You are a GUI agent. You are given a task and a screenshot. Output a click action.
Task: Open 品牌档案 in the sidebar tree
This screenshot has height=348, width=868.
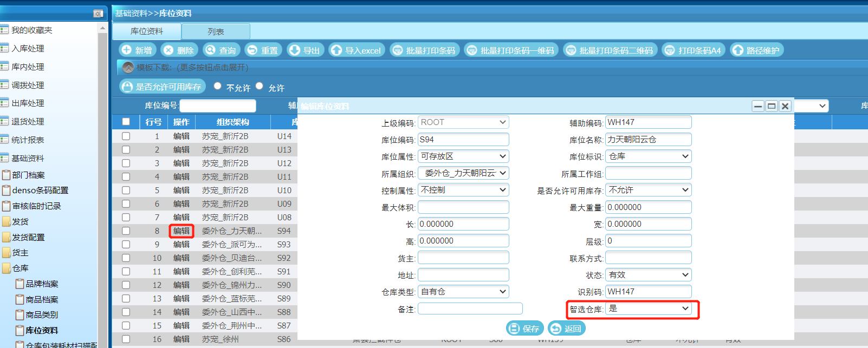(x=42, y=284)
